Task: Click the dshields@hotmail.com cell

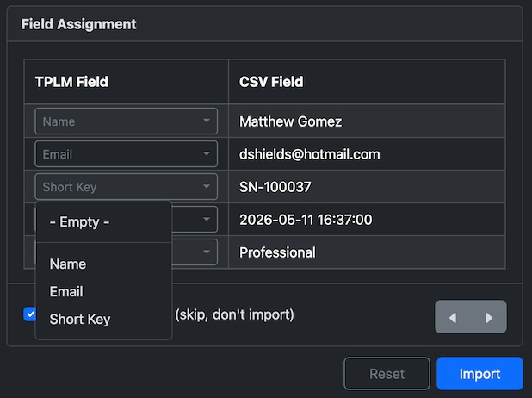Action: pos(309,154)
